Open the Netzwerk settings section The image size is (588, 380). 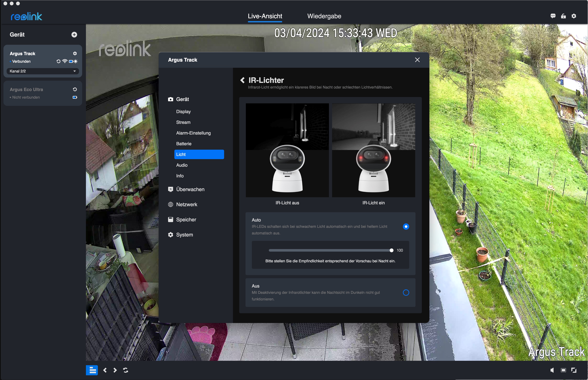(187, 204)
